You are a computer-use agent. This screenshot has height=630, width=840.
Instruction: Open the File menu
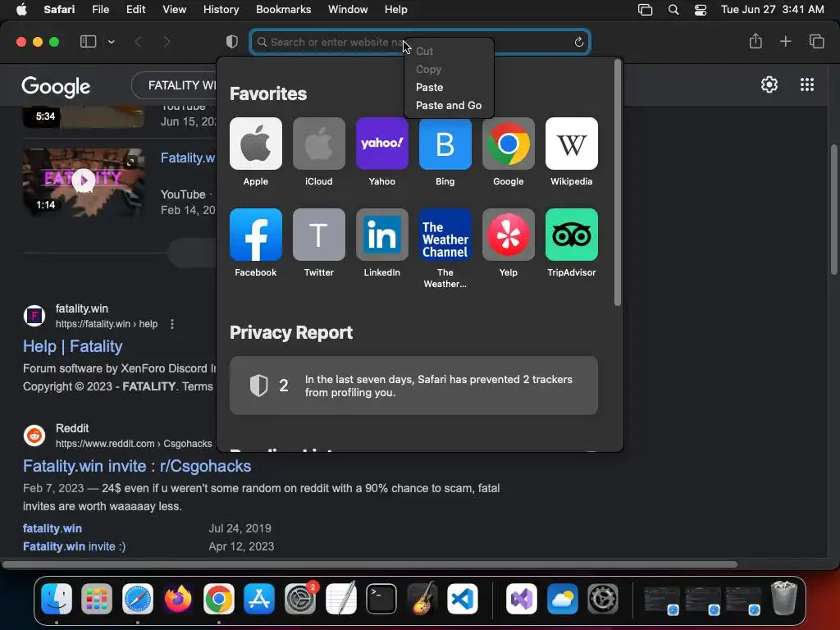click(x=100, y=10)
